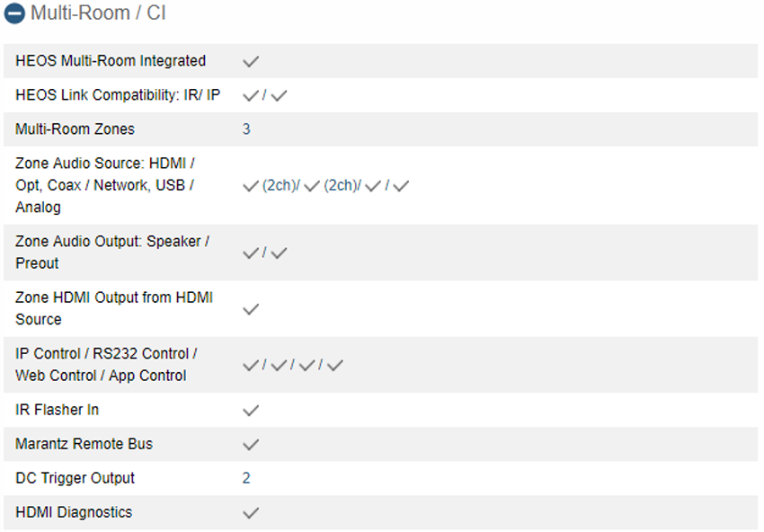
Task: Click the App Control checkmark
Action: coord(335,365)
